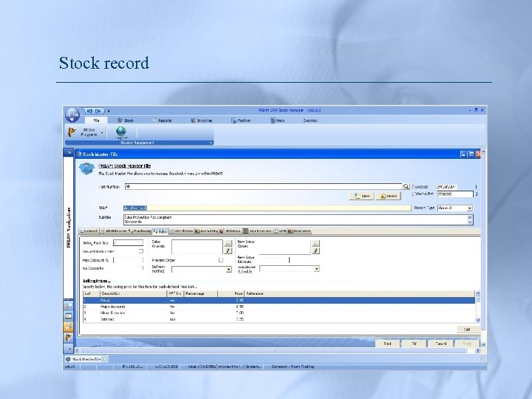
Task: Click the price table scroll-up arrow
Action: (478, 293)
